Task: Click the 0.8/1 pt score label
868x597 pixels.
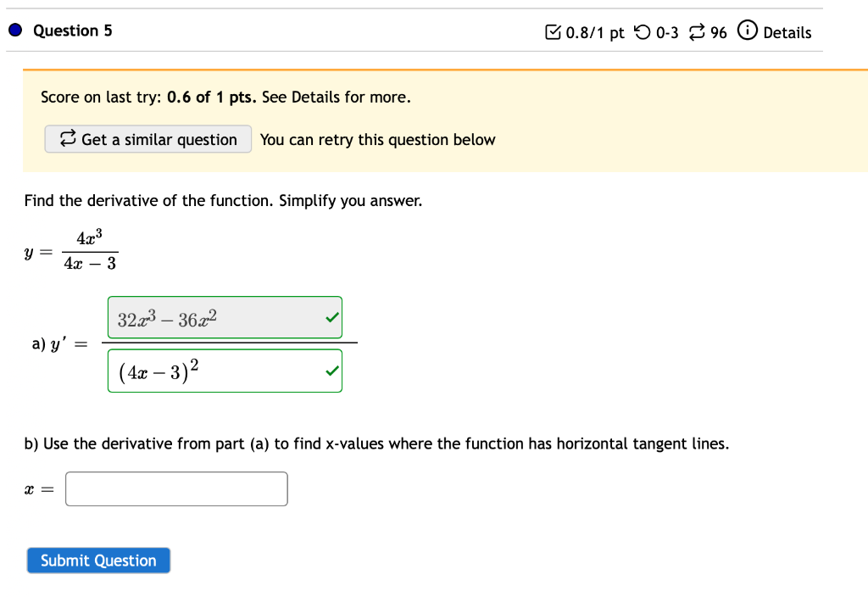Action: click(593, 32)
